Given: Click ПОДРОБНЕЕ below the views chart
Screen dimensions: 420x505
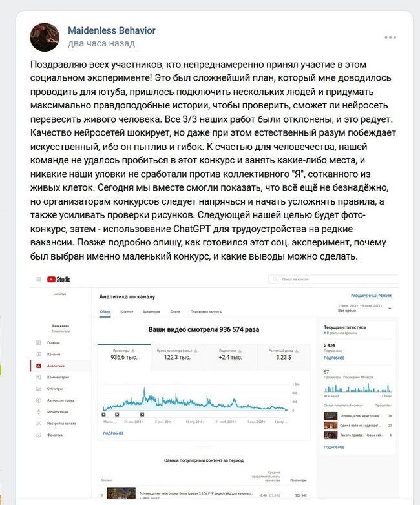Looking at the screenshot, I should coord(112,433).
